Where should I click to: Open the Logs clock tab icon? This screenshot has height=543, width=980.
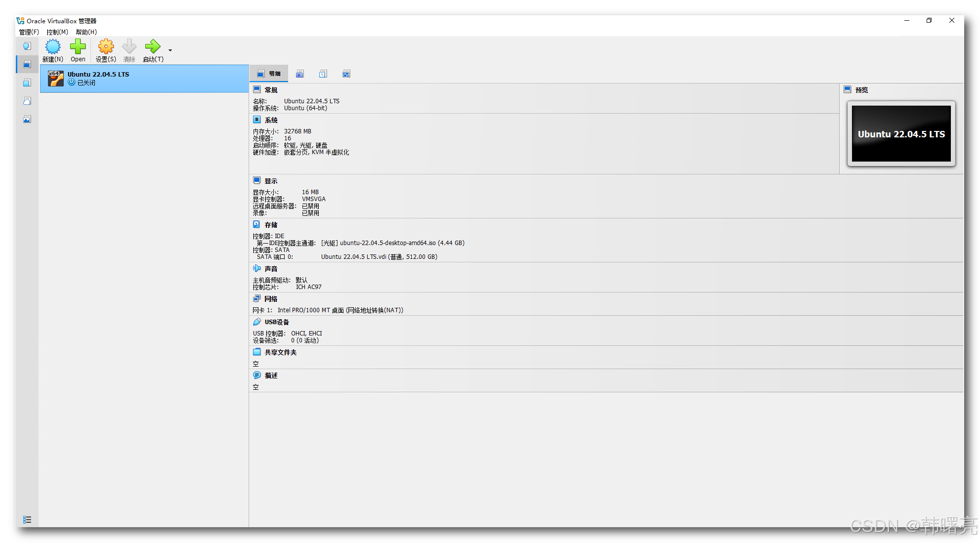tap(323, 73)
